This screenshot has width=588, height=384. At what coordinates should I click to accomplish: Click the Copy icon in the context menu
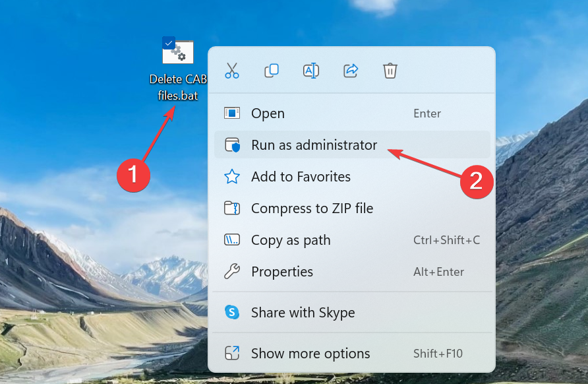point(272,71)
